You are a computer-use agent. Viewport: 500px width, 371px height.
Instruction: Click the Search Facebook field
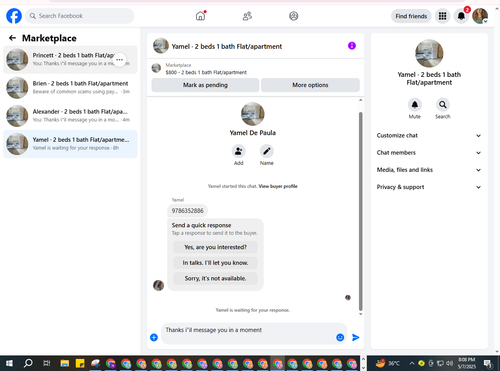80,16
